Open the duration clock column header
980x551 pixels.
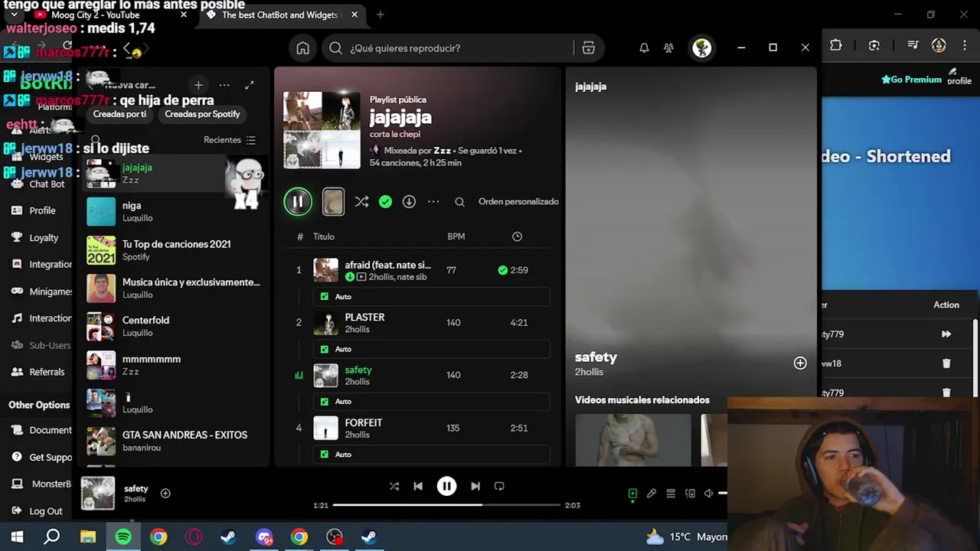point(517,236)
